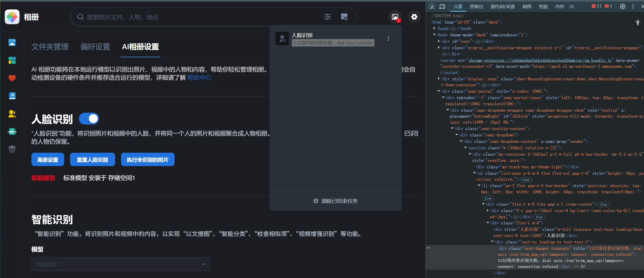644x278 pixels.
Task: Open the 模型 dropdown showing 增强模型
Action: (120, 264)
